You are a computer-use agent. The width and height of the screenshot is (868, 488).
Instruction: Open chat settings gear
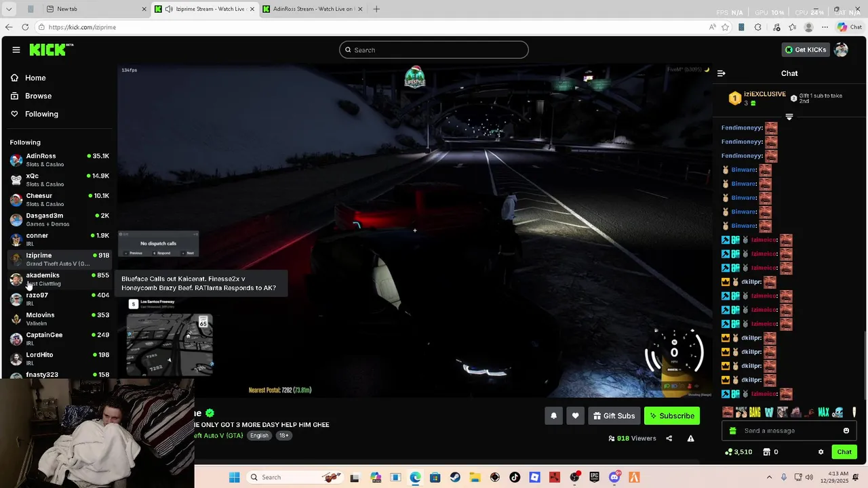pos(821,452)
